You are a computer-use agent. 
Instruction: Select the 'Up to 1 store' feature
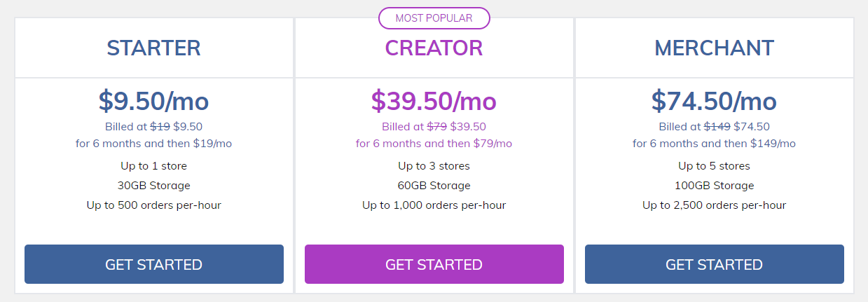(154, 166)
